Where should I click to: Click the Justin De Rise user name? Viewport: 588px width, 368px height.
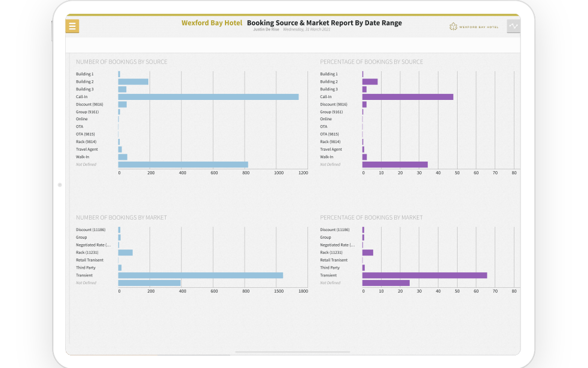pos(266,29)
